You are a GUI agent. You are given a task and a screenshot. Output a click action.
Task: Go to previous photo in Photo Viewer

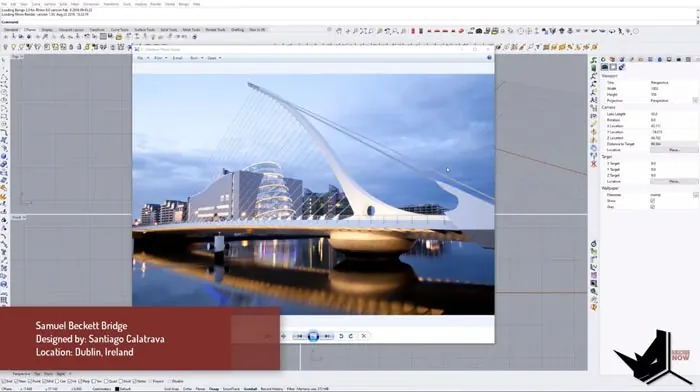coord(300,336)
